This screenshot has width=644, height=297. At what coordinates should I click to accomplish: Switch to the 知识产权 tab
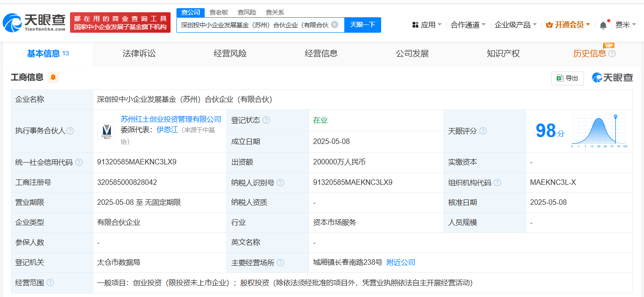click(x=503, y=54)
